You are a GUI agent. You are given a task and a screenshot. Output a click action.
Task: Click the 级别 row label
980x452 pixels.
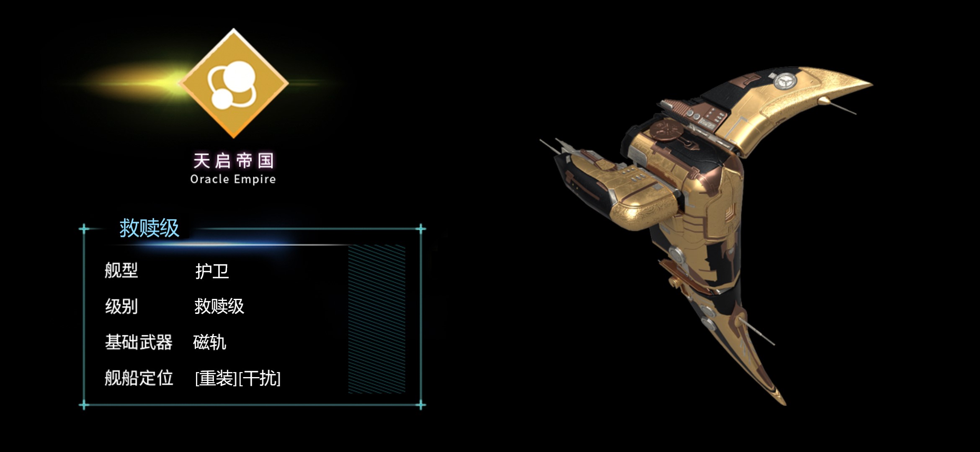coord(121,306)
